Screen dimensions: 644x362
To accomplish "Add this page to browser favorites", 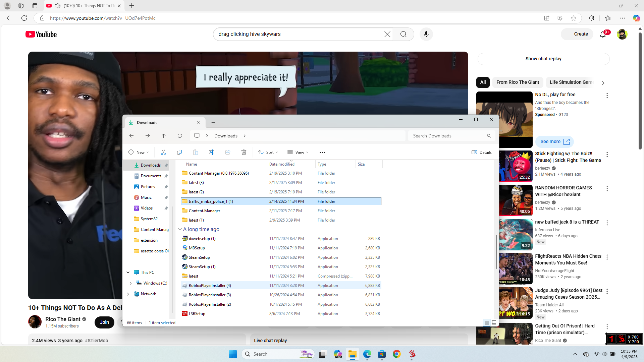I will point(574,18).
